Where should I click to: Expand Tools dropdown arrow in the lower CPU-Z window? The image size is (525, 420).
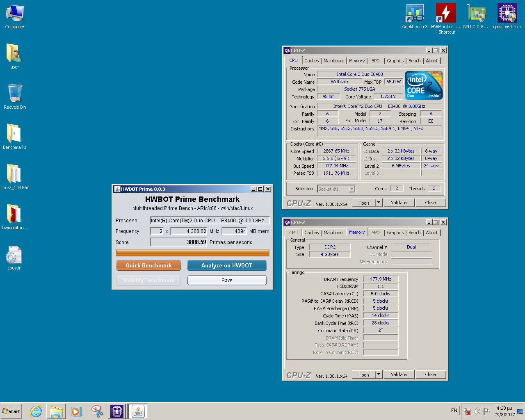(379, 374)
